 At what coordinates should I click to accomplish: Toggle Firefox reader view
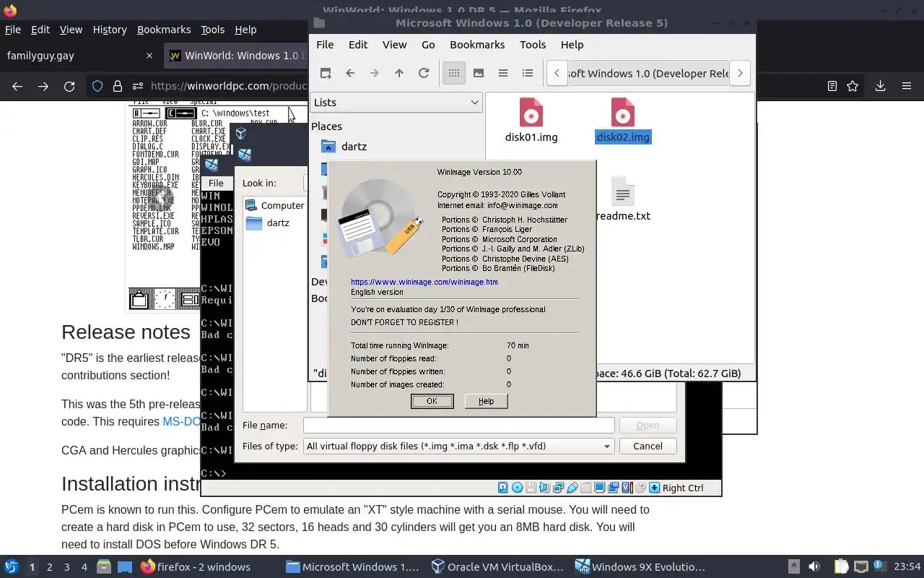[x=832, y=86]
